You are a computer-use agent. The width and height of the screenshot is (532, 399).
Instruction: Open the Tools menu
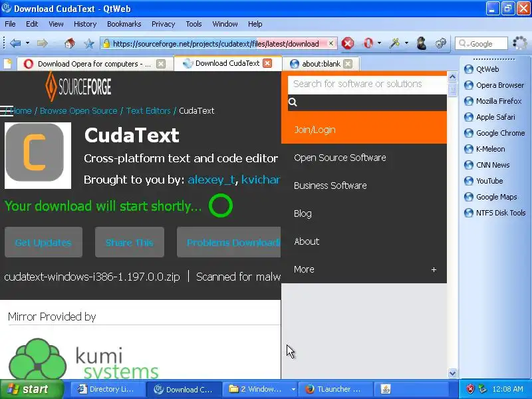[194, 24]
